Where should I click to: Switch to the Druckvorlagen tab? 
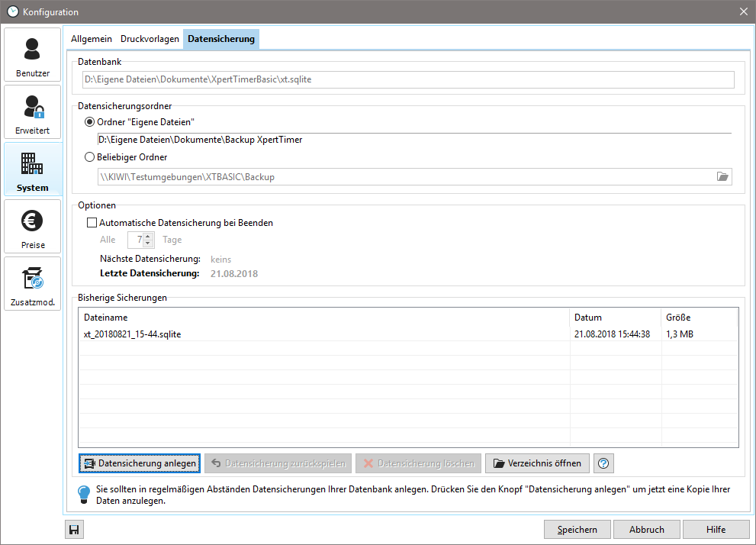click(x=150, y=39)
